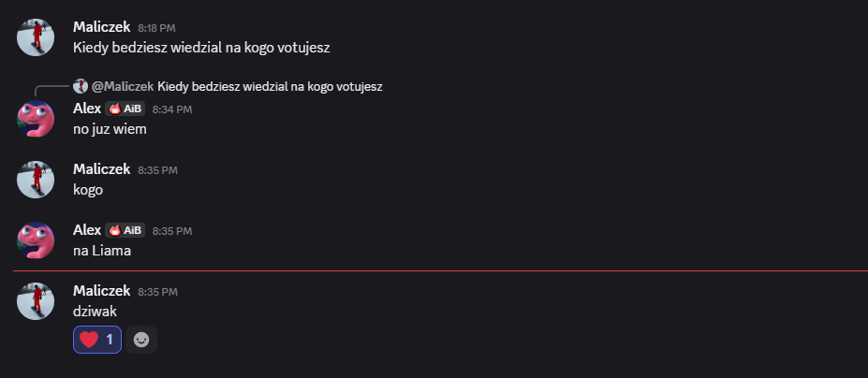Click the 8:18 PM timestamp
The height and width of the screenshot is (378, 868).
(x=157, y=28)
